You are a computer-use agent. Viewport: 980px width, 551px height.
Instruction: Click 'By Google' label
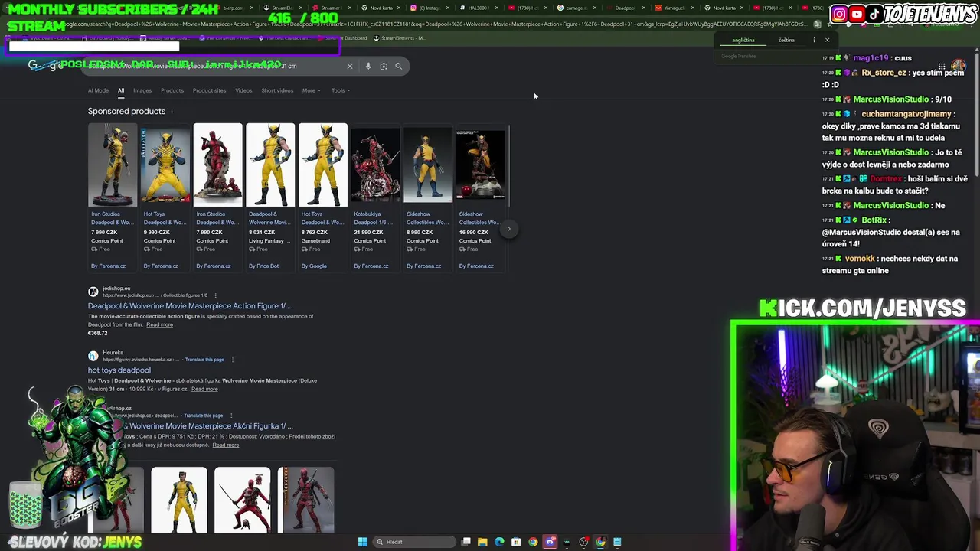coord(314,266)
